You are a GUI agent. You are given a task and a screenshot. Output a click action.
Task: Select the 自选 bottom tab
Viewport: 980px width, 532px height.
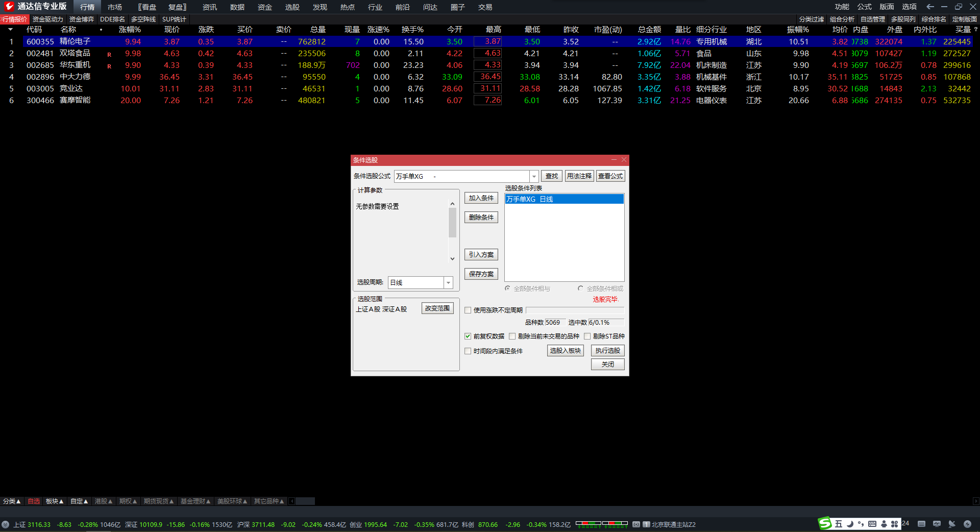(34, 501)
